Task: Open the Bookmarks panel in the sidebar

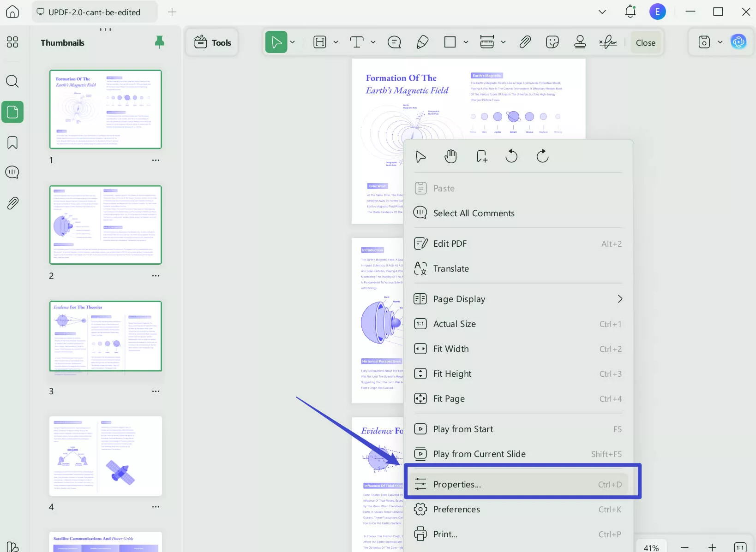Action: point(12,142)
